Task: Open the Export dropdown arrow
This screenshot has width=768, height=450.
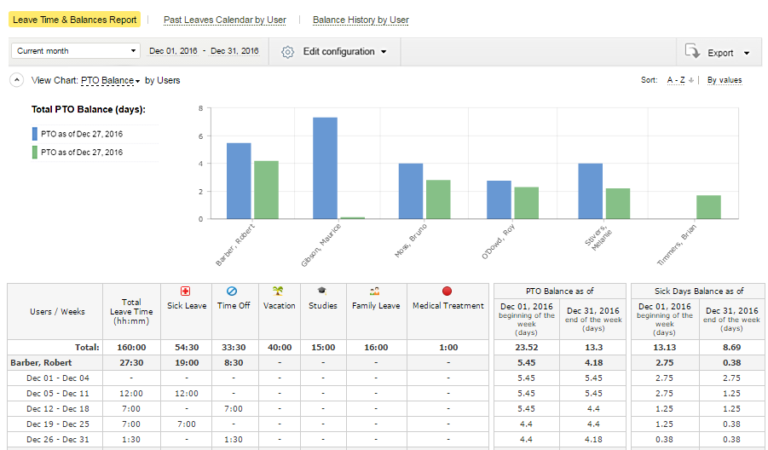Action: 746,53
